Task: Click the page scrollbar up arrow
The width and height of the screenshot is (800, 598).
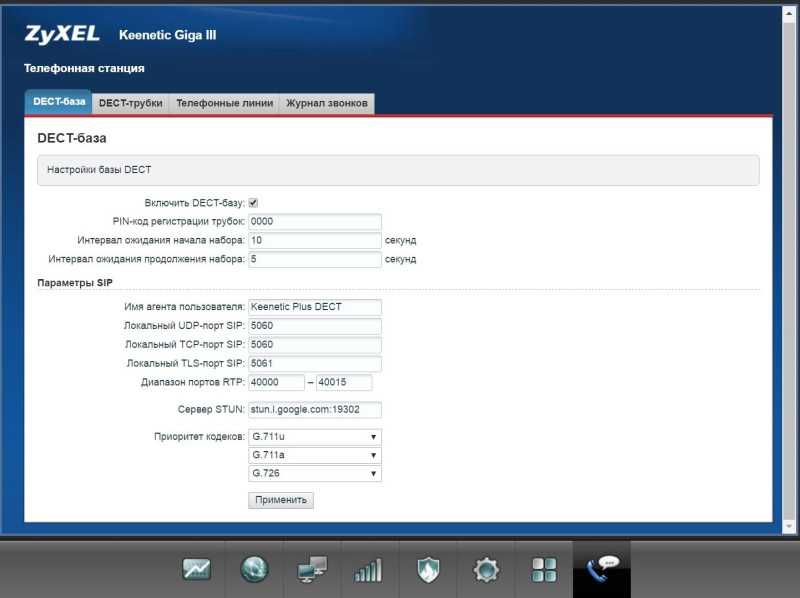Action: point(789,14)
